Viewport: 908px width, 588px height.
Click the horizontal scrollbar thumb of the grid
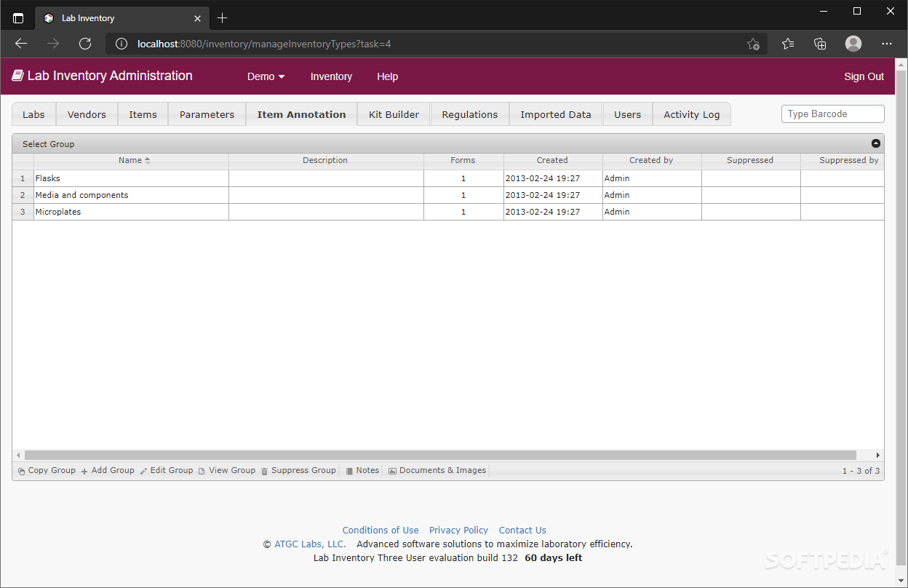click(x=440, y=455)
